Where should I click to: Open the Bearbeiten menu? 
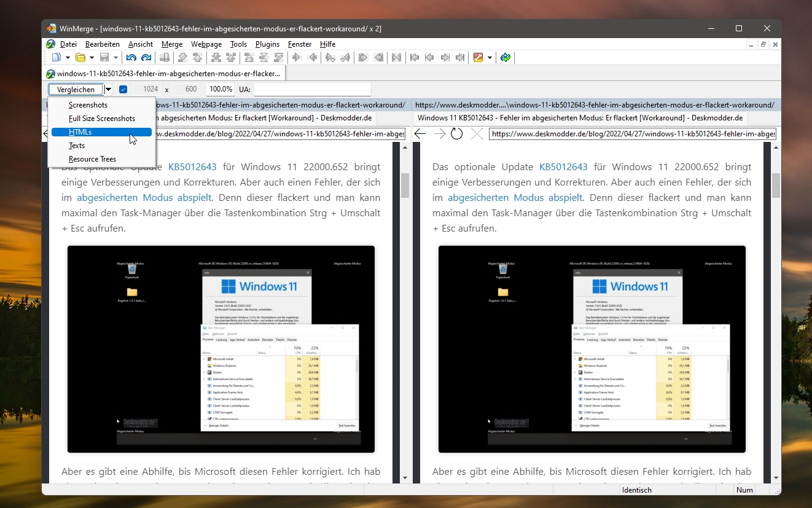click(x=103, y=44)
